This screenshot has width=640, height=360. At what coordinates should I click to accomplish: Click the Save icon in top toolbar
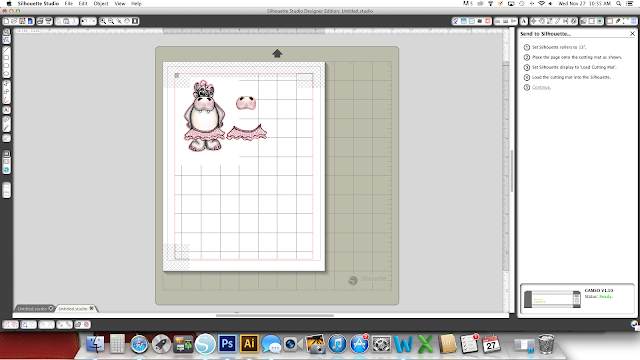click(x=22, y=21)
